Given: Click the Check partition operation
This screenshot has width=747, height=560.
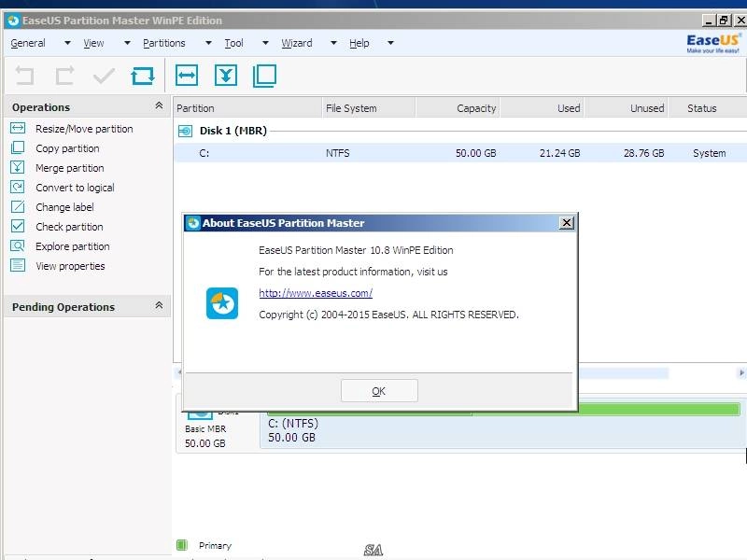Looking at the screenshot, I should (x=69, y=226).
